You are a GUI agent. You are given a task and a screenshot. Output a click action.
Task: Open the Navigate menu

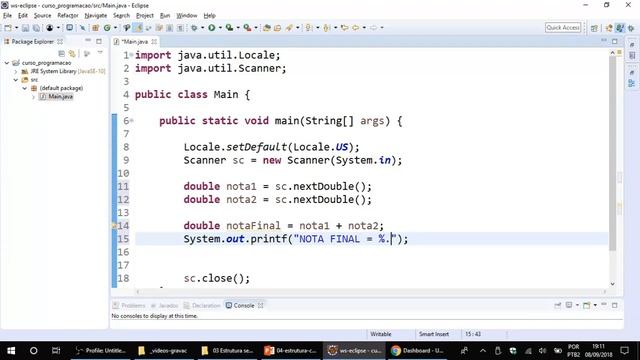coord(96,16)
